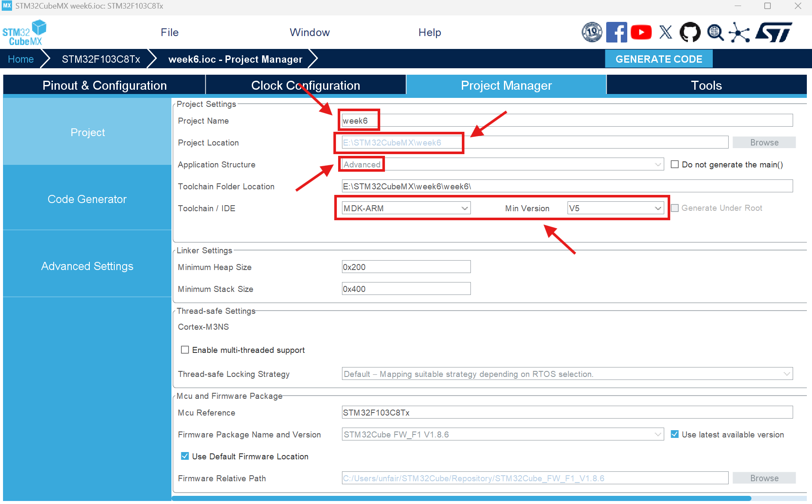812x504 pixels.
Task: Uncheck Use Default Firmware Location
Action: [x=185, y=456]
